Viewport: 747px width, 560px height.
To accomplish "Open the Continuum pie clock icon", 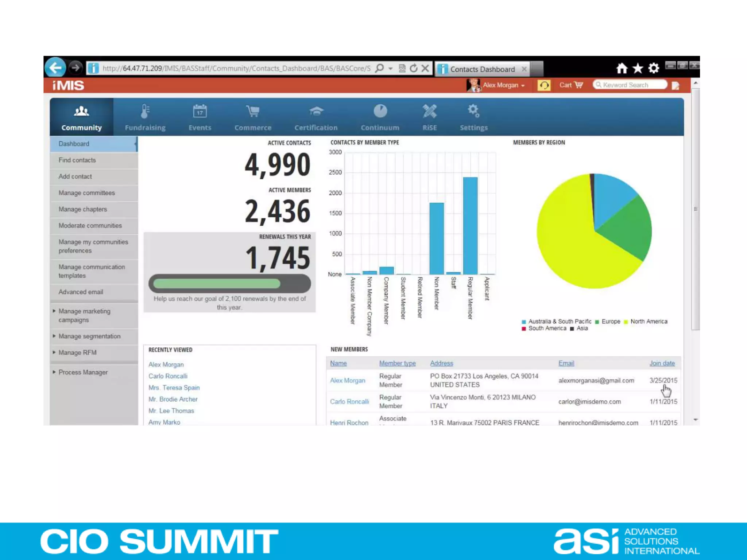I will pos(380,112).
